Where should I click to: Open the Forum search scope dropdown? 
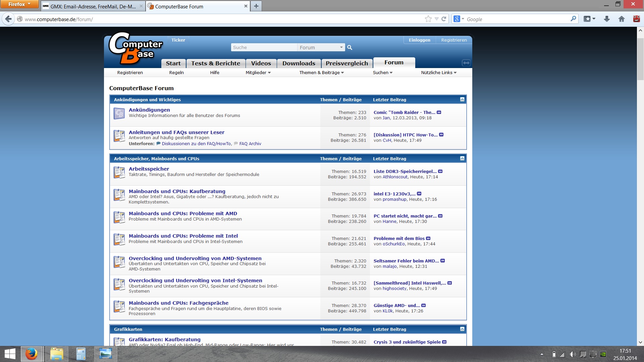click(x=321, y=48)
